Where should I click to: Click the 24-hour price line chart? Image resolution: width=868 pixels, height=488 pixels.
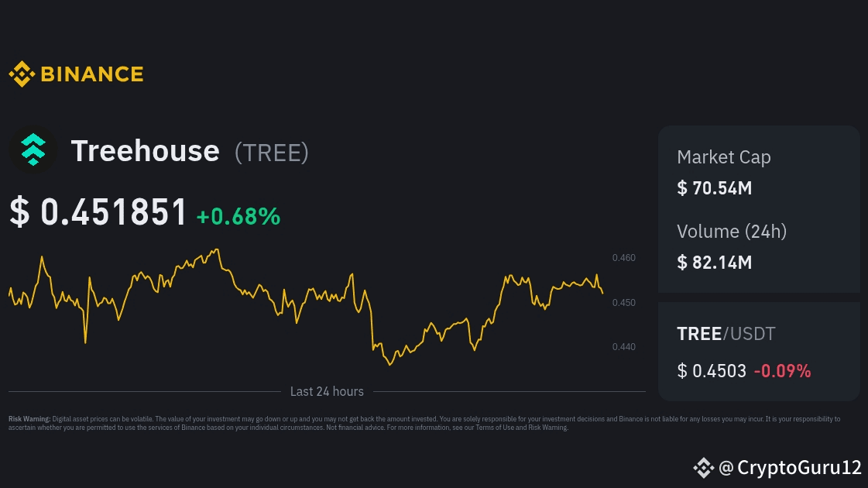(x=306, y=307)
